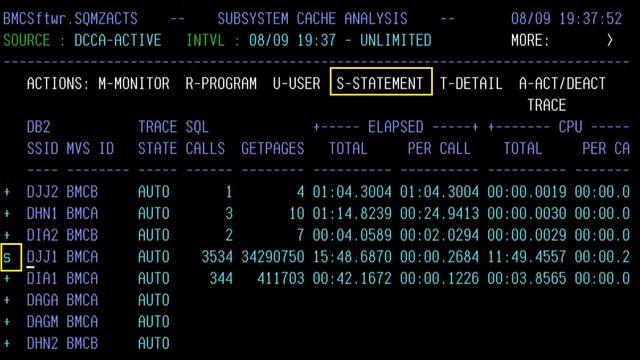The width and height of the screenshot is (640, 360).
Task: Click the TRACE STATE column header
Action: point(158,138)
